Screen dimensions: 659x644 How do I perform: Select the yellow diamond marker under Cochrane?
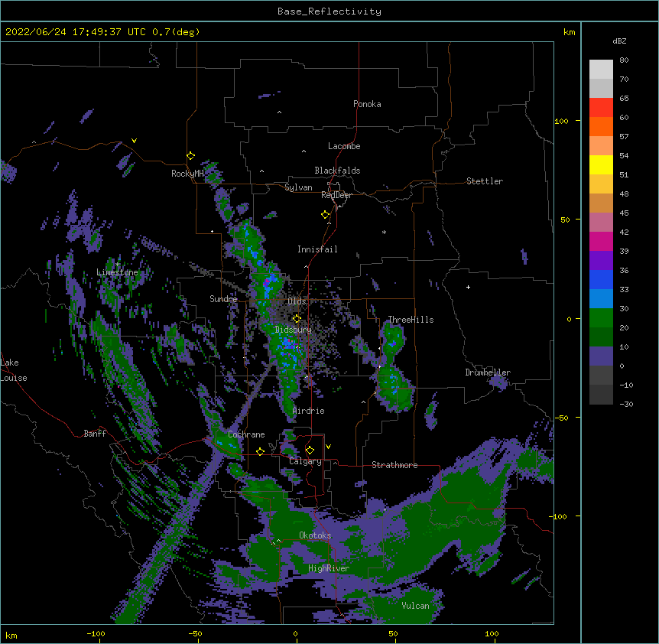pyautogui.click(x=260, y=451)
